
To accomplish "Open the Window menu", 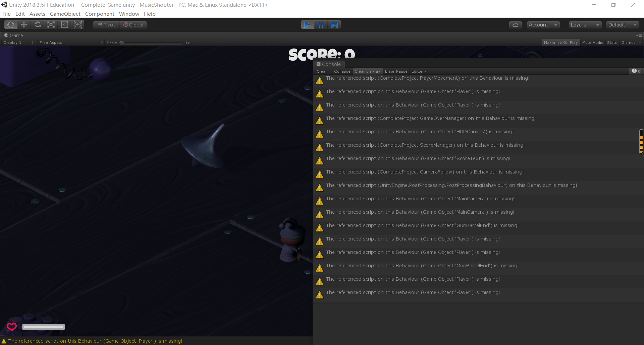I will point(129,14).
